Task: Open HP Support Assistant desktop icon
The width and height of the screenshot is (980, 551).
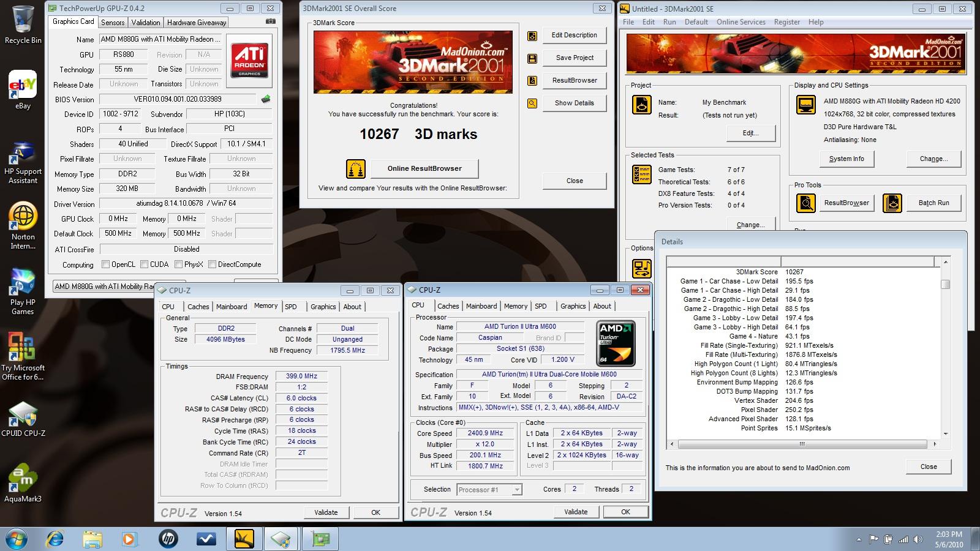Action: (23, 162)
